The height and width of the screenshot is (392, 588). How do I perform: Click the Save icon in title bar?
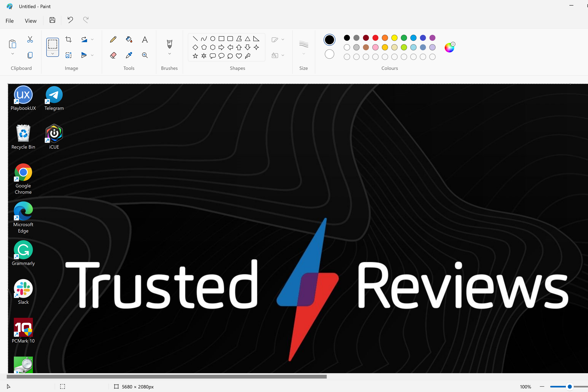(52, 20)
